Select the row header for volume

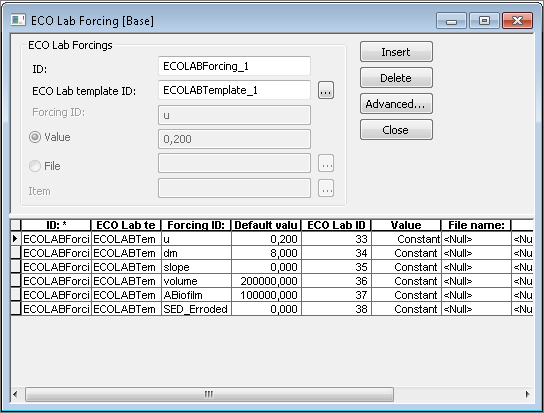click(x=16, y=281)
